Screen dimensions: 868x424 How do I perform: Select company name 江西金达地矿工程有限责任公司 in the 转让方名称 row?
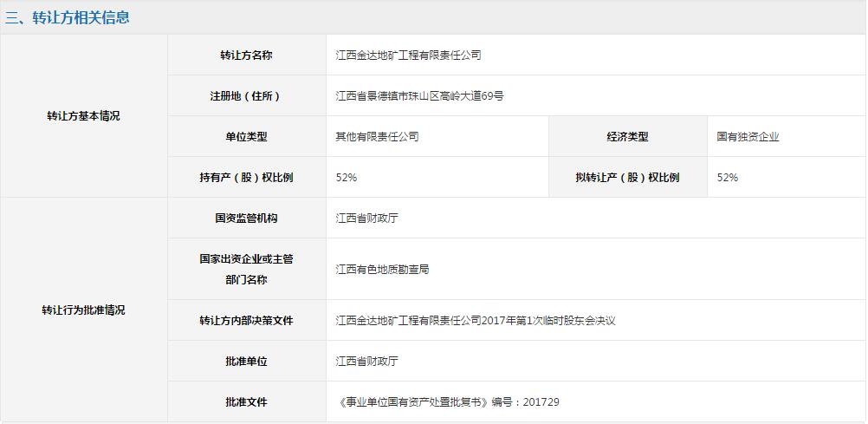408,55
